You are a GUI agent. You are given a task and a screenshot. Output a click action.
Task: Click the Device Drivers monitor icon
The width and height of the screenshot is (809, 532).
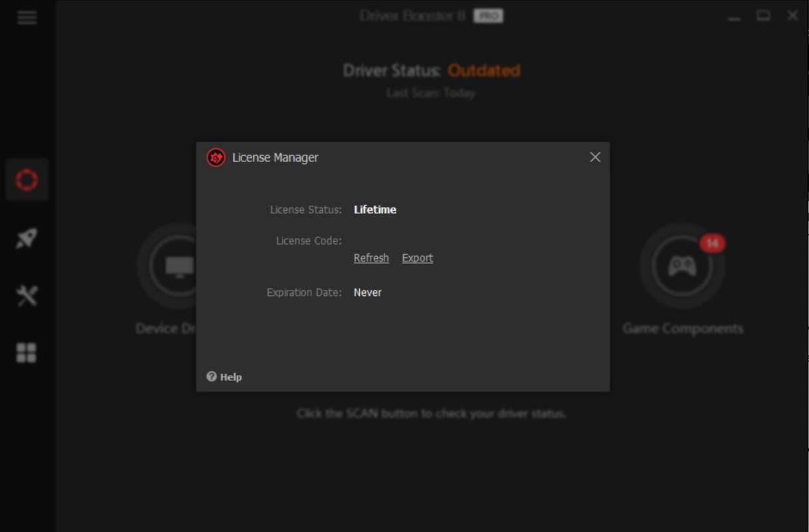(x=178, y=266)
